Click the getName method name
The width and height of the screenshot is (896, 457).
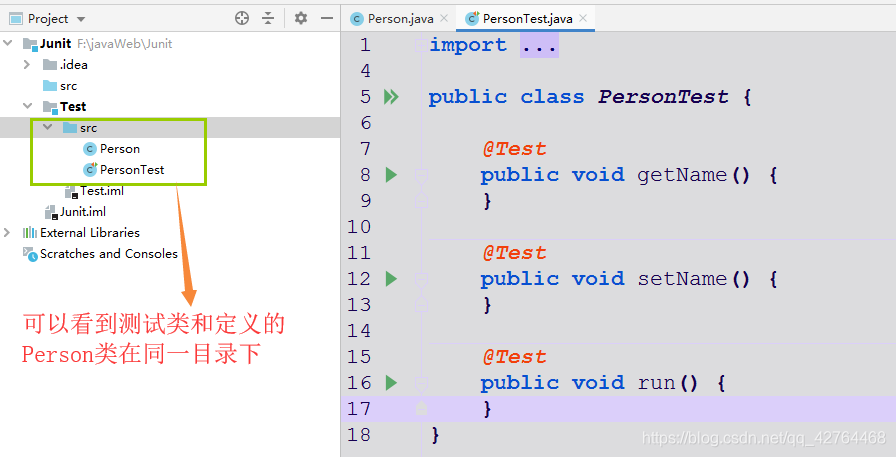point(682,175)
